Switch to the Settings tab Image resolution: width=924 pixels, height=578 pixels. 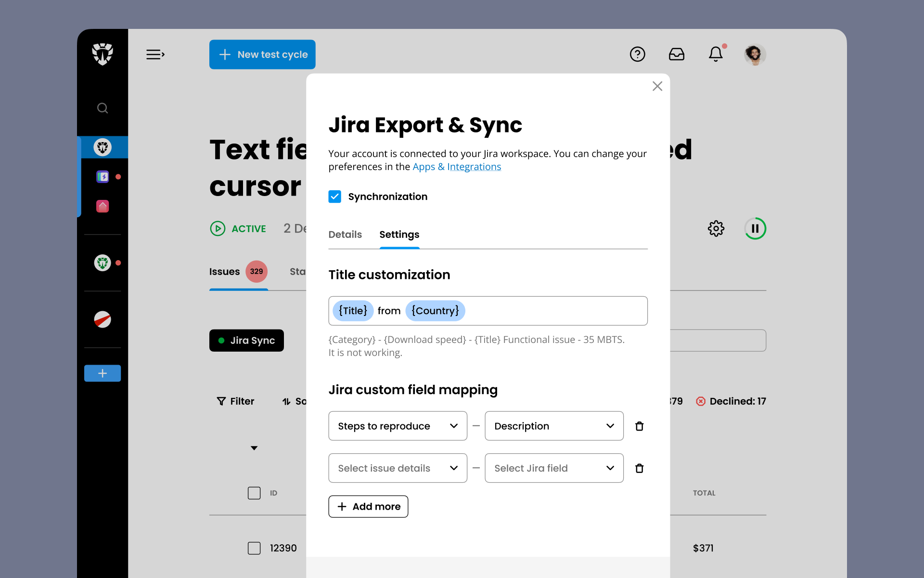click(x=399, y=235)
